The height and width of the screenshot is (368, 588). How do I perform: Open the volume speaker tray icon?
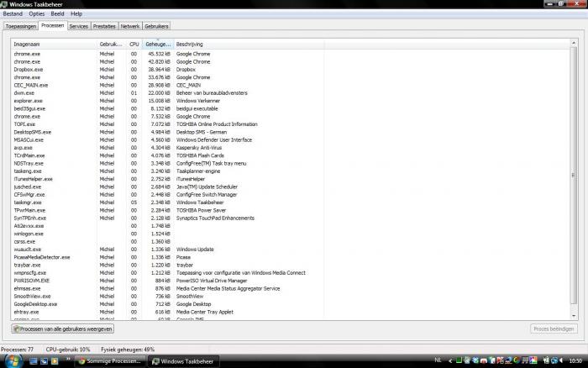pyautogui.click(x=561, y=360)
